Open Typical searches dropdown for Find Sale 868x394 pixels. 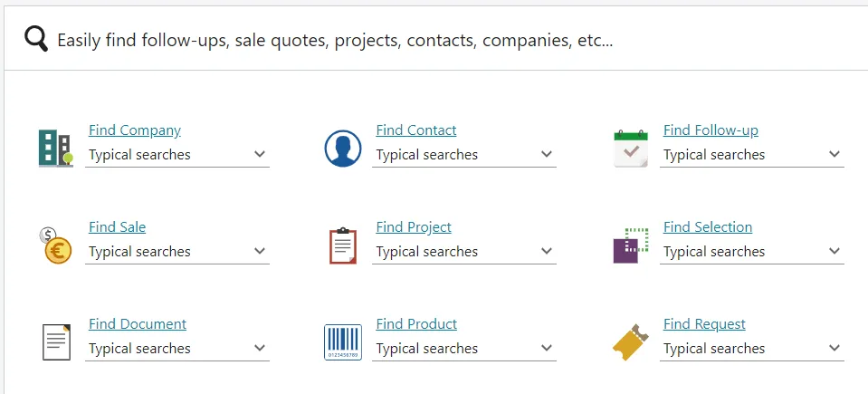click(177, 252)
